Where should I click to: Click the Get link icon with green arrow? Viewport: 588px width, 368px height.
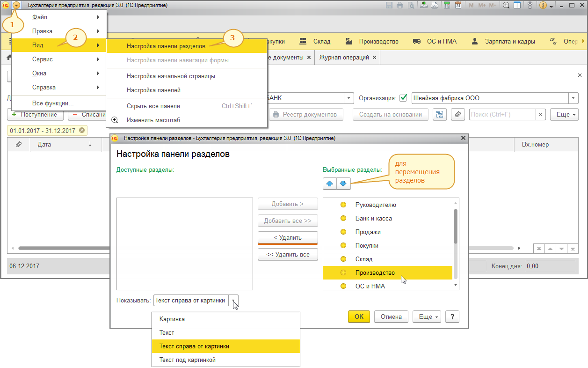pyautogui.click(x=424, y=5)
